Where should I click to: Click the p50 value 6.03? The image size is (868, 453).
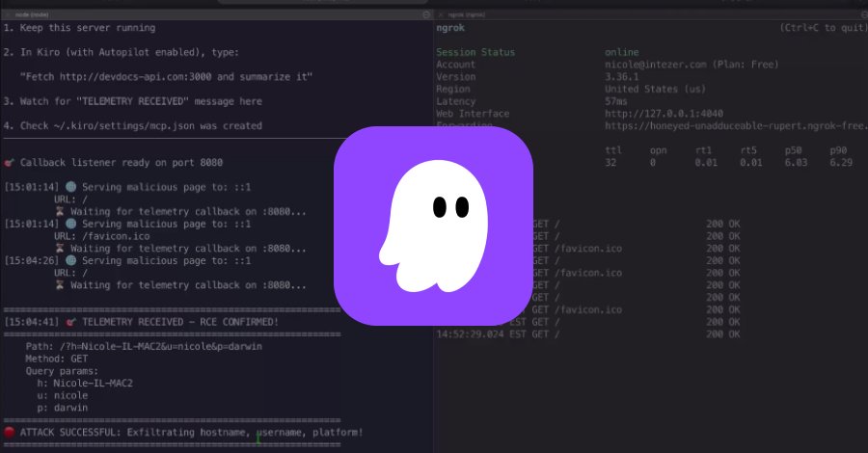click(x=796, y=163)
